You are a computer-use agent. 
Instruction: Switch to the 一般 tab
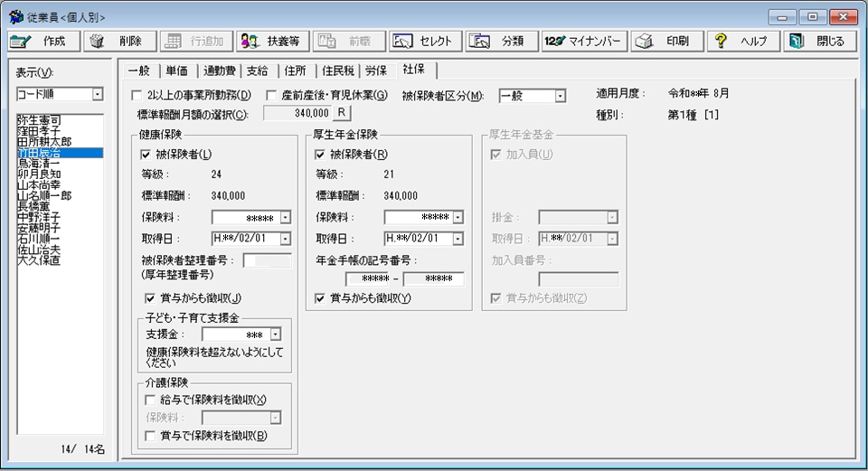click(x=137, y=71)
